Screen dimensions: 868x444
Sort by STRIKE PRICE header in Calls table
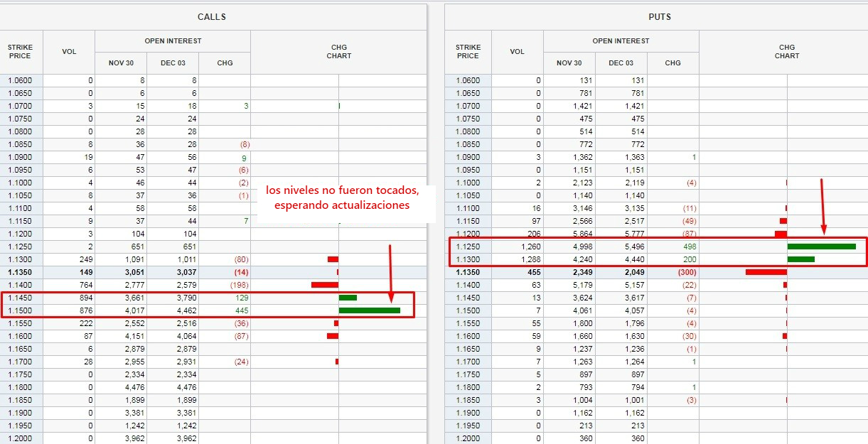click(x=20, y=52)
